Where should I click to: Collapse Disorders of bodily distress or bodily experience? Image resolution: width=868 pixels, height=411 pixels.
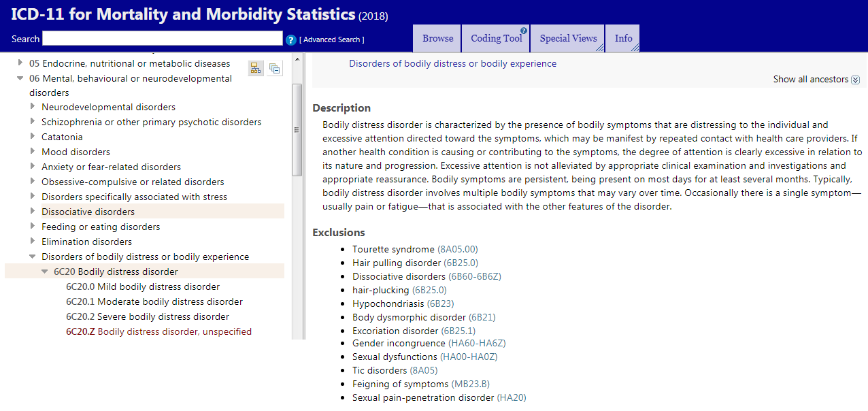click(33, 257)
